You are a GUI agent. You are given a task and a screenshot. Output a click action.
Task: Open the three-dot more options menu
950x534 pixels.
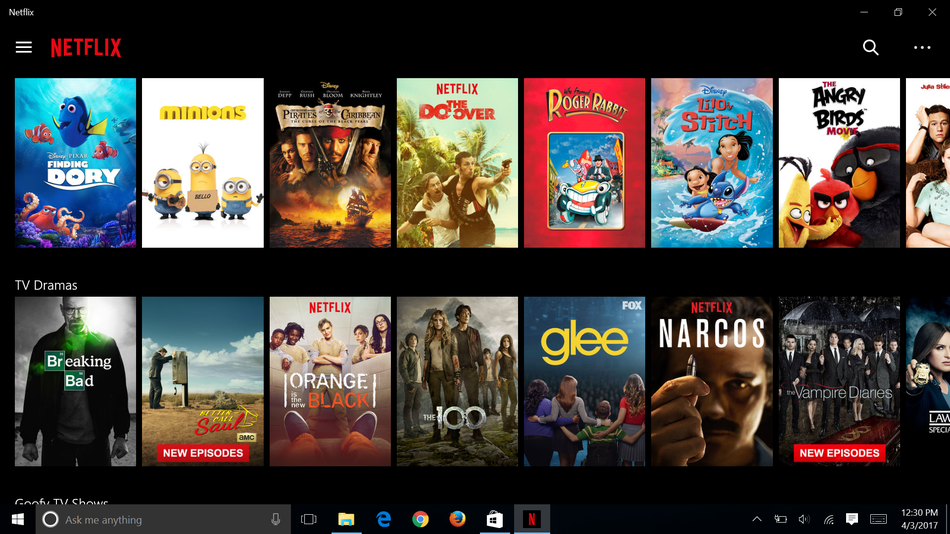pos(922,47)
